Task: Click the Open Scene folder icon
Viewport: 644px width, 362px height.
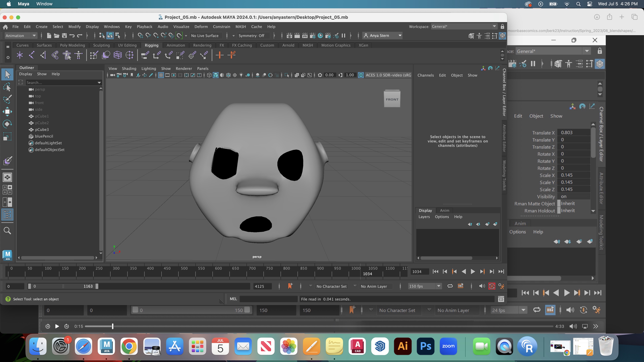Action: point(57,36)
